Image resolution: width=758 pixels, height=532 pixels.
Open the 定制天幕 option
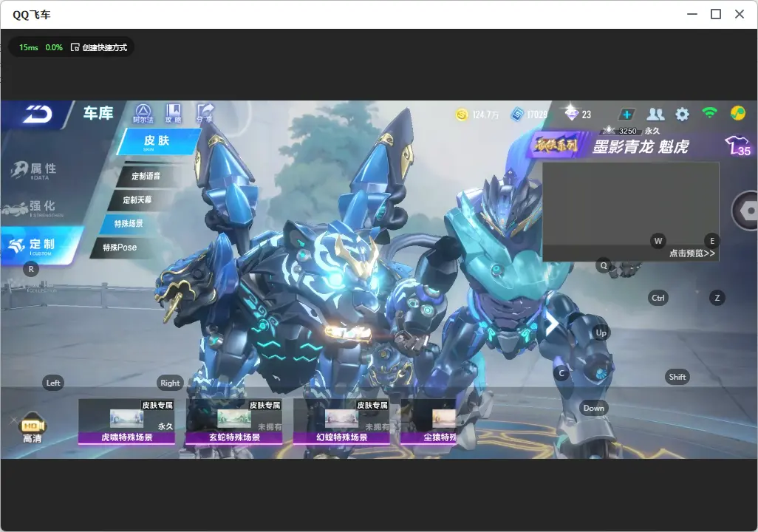coord(137,199)
